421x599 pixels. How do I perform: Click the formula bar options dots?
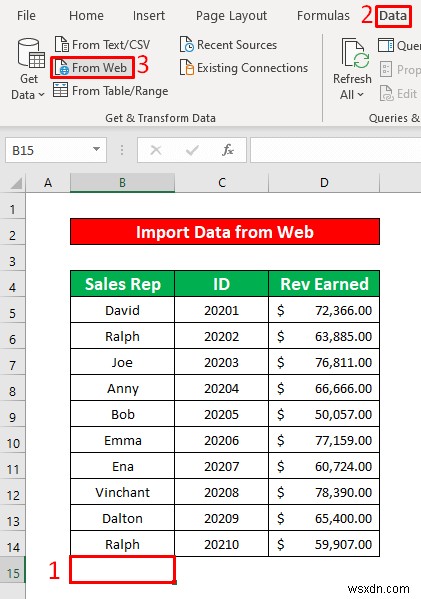pos(122,150)
